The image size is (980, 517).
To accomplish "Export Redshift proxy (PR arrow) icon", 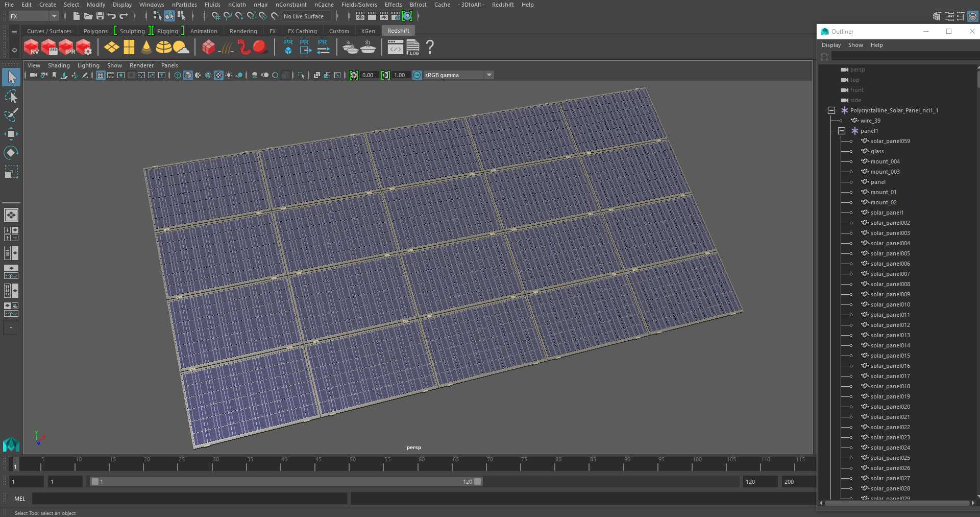I will (x=305, y=47).
